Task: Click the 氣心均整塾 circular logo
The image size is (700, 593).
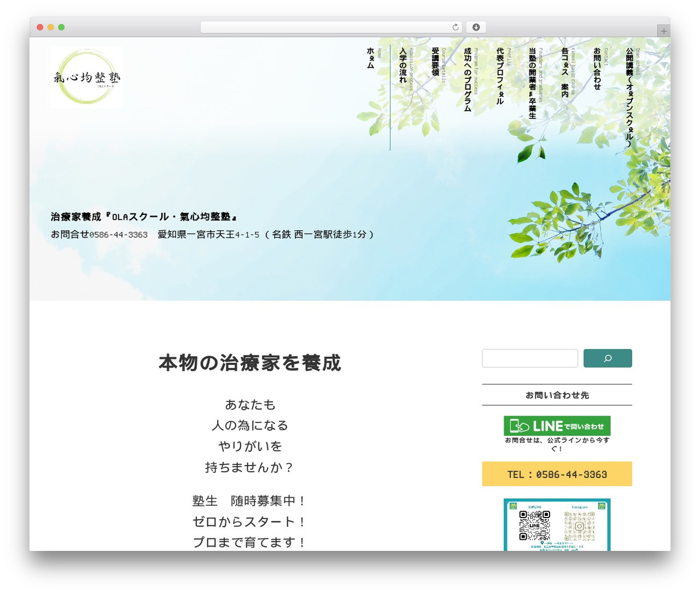Action: point(86,77)
